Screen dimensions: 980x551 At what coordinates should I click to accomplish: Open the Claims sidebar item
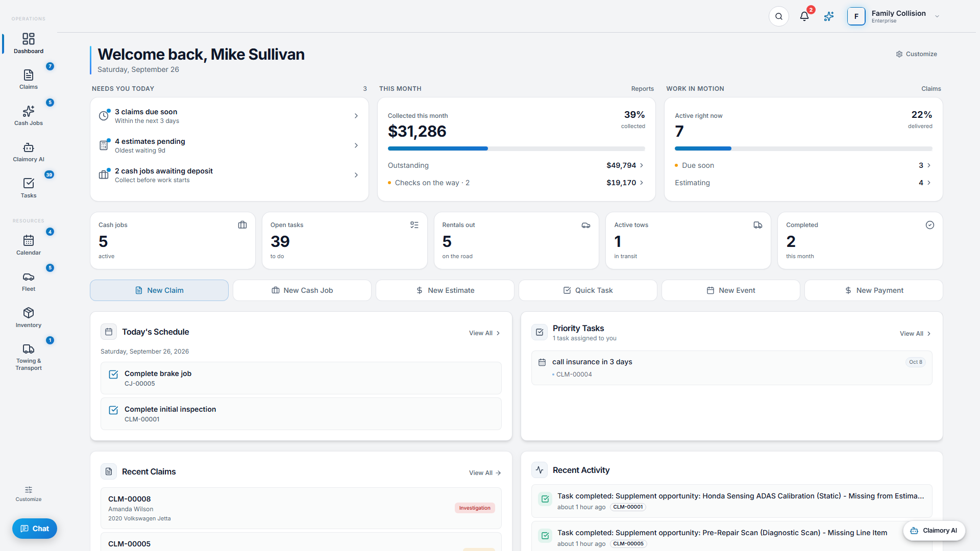pos(29,80)
